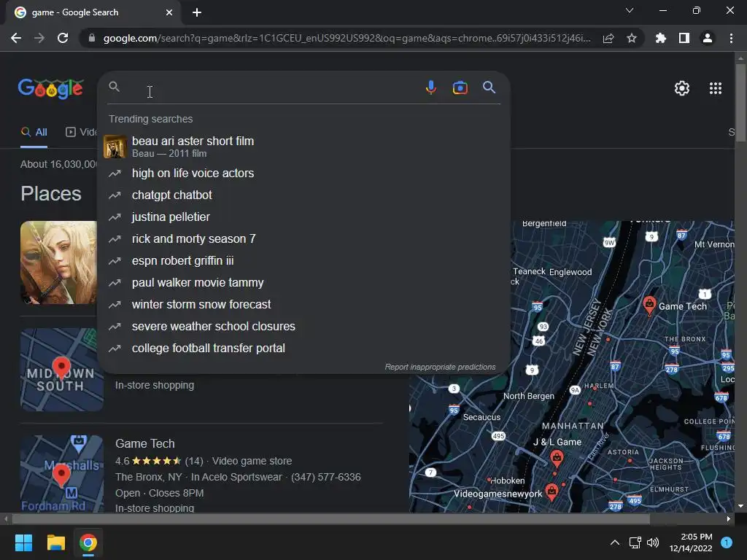747x560 pixels.
Task: Open Google settings gear icon
Action: 682,88
